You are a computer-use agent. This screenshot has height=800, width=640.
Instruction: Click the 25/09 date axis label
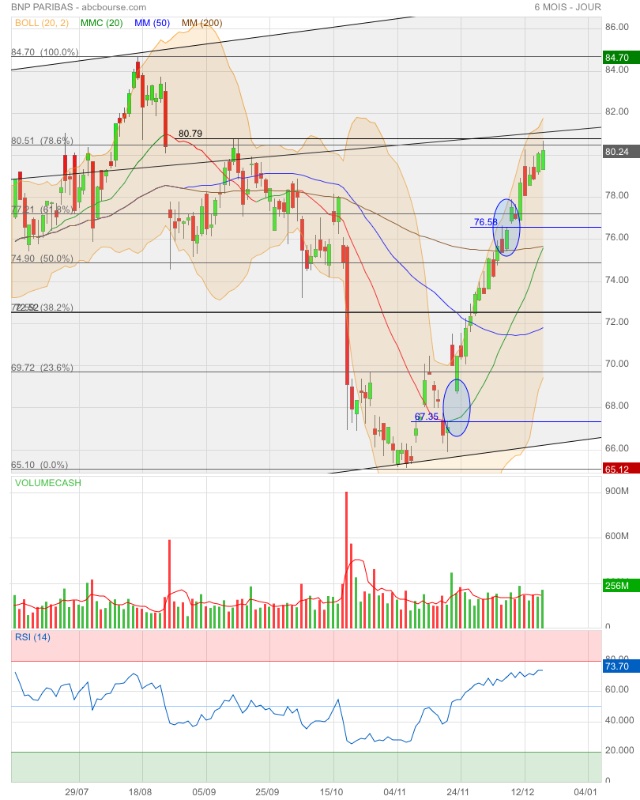(x=267, y=792)
